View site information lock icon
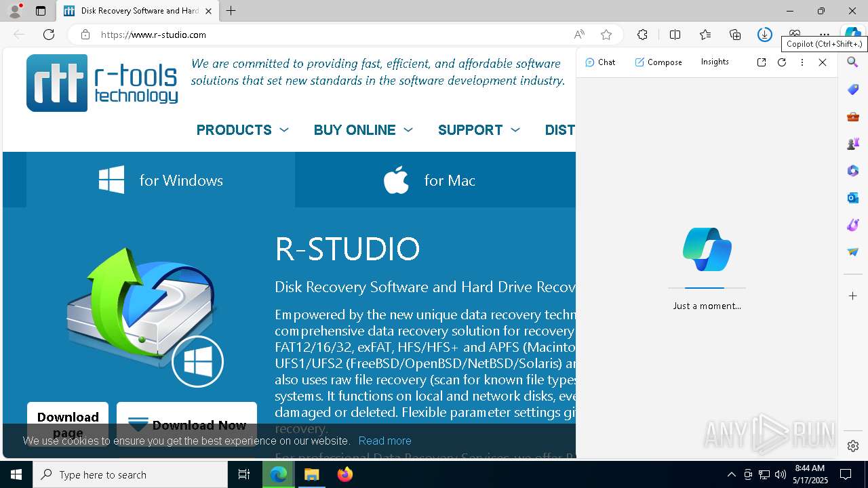 pos(85,35)
